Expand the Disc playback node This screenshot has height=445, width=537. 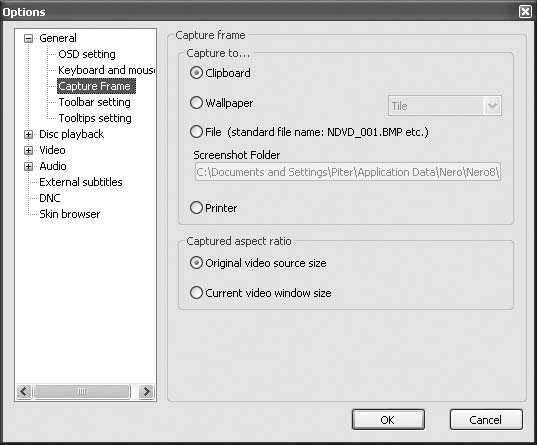[28, 134]
